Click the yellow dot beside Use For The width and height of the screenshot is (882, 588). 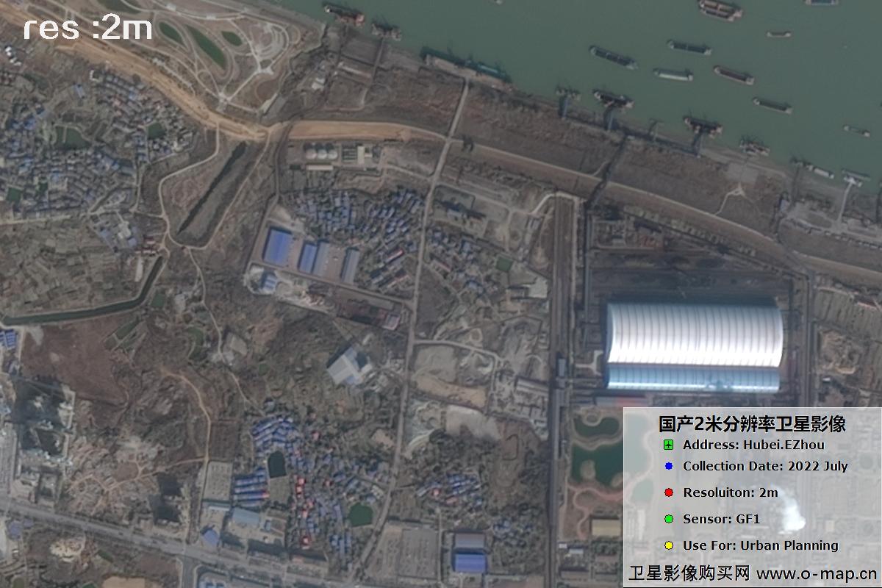(668, 545)
